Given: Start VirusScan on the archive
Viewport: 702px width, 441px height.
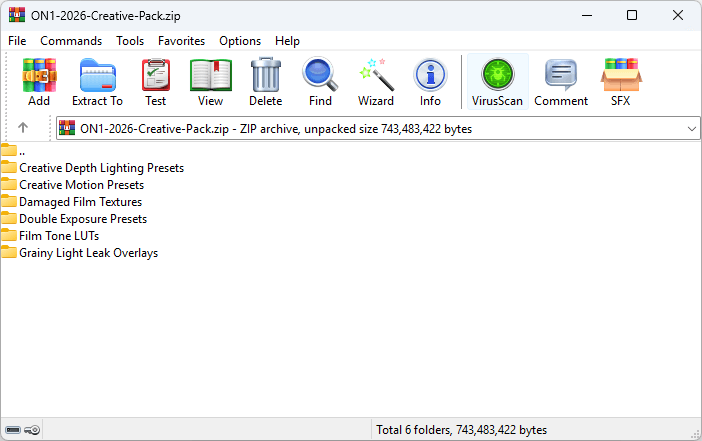Looking at the screenshot, I should coord(497,81).
